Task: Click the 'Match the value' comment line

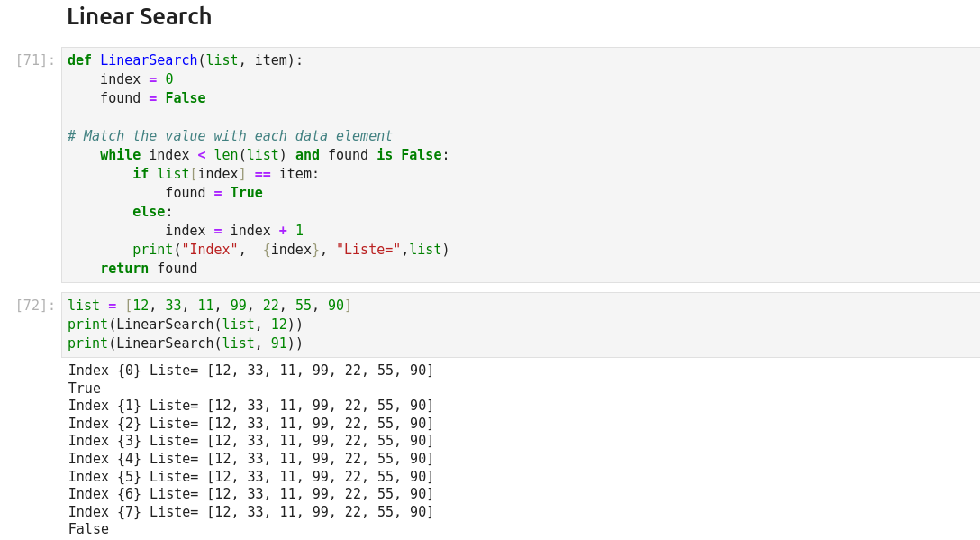Action: [230, 136]
